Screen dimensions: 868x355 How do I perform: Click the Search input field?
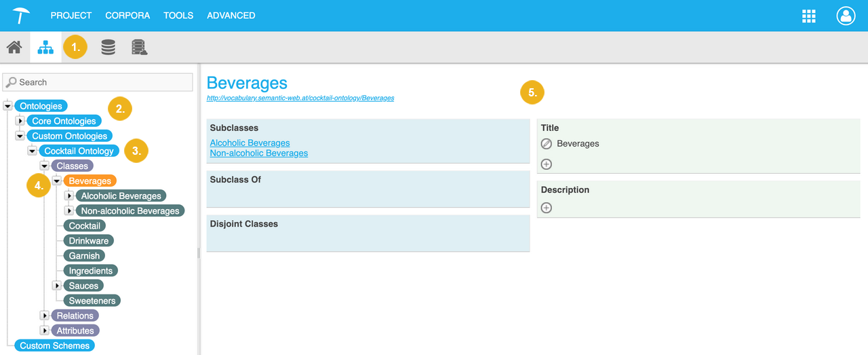pyautogui.click(x=98, y=82)
